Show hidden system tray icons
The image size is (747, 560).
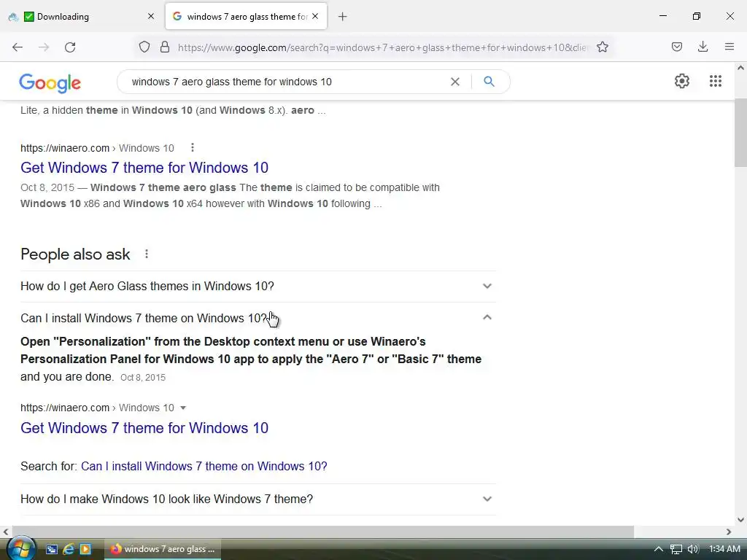(x=659, y=549)
